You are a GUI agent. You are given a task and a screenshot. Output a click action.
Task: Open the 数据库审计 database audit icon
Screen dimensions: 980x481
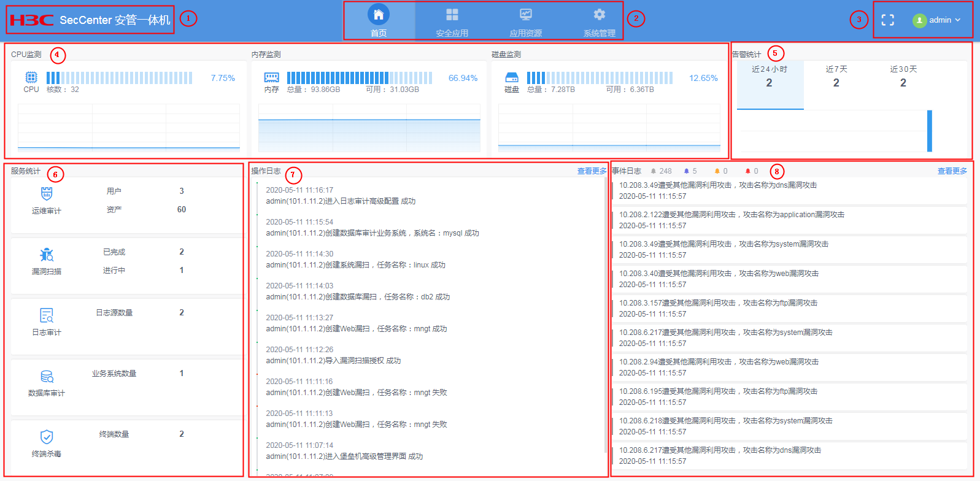[x=47, y=376]
